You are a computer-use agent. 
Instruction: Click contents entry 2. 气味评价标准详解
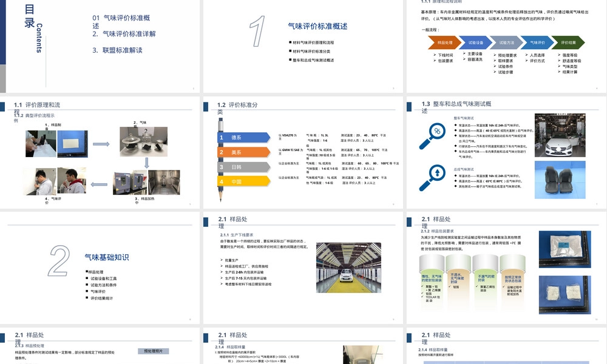(x=124, y=34)
